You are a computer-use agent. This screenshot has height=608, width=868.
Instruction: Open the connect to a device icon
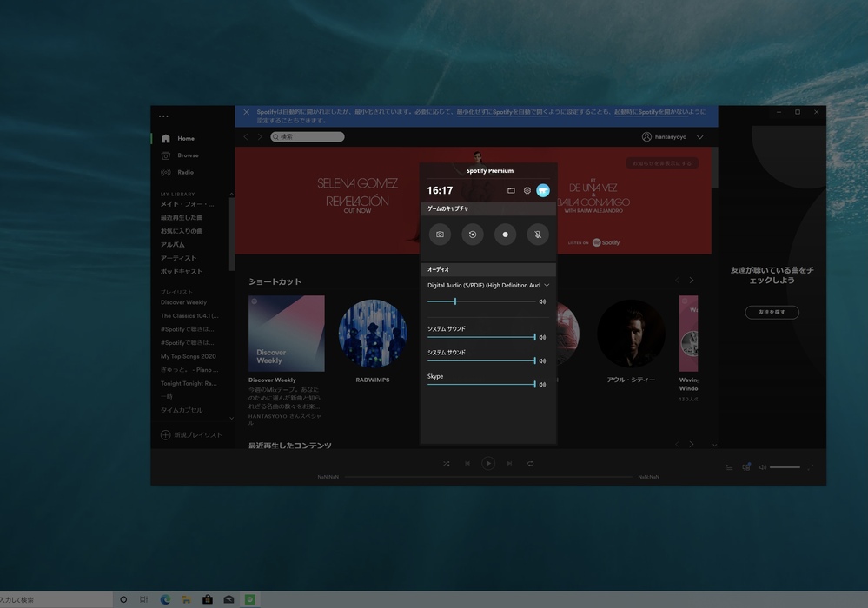click(746, 467)
